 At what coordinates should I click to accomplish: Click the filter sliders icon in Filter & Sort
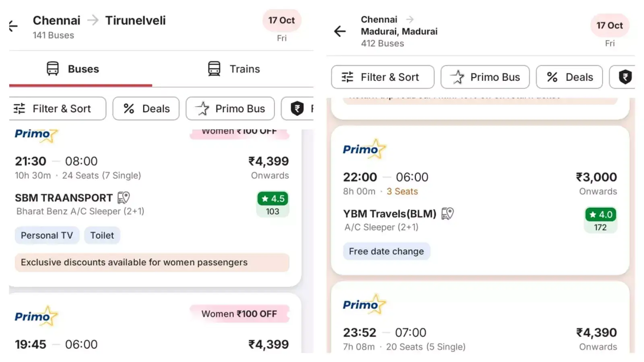coord(19,109)
